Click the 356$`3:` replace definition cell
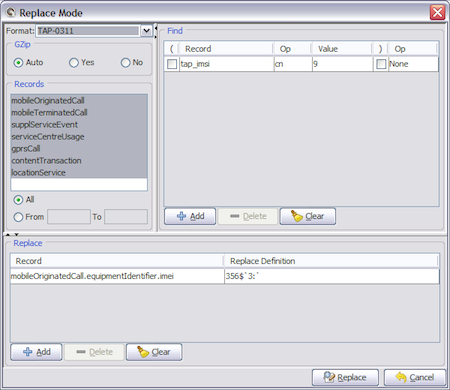This screenshot has width=450, height=390. pyautogui.click(x=332, y=276)
